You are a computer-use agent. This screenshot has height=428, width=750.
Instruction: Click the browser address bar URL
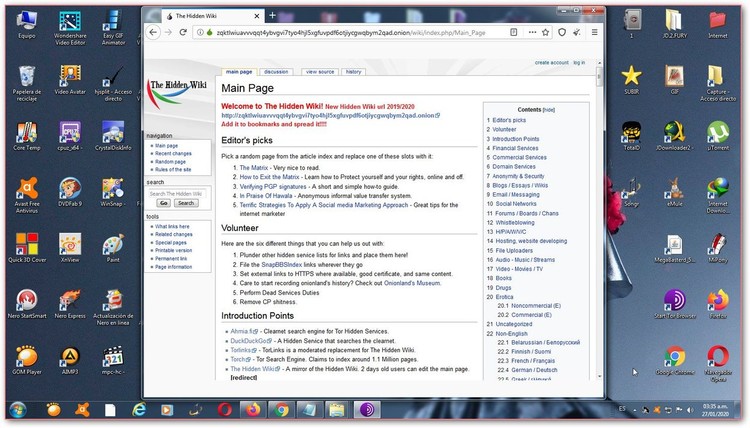click(351, 33)
